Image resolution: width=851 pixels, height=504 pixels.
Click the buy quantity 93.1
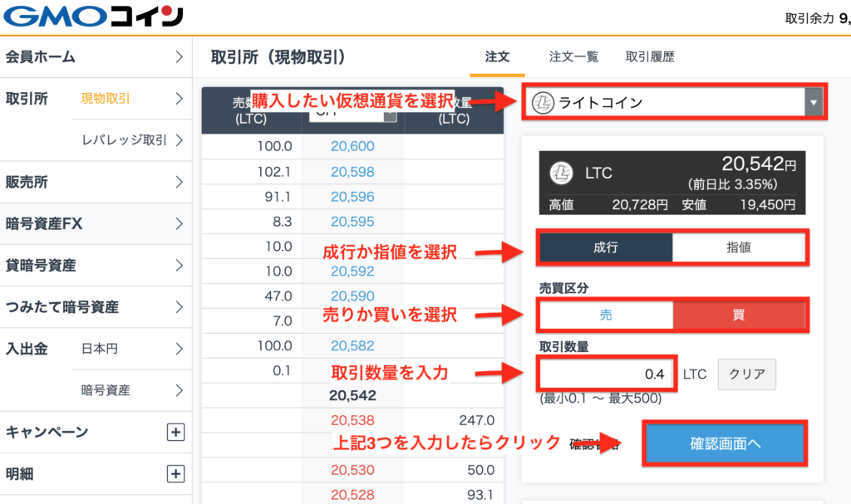480,495
